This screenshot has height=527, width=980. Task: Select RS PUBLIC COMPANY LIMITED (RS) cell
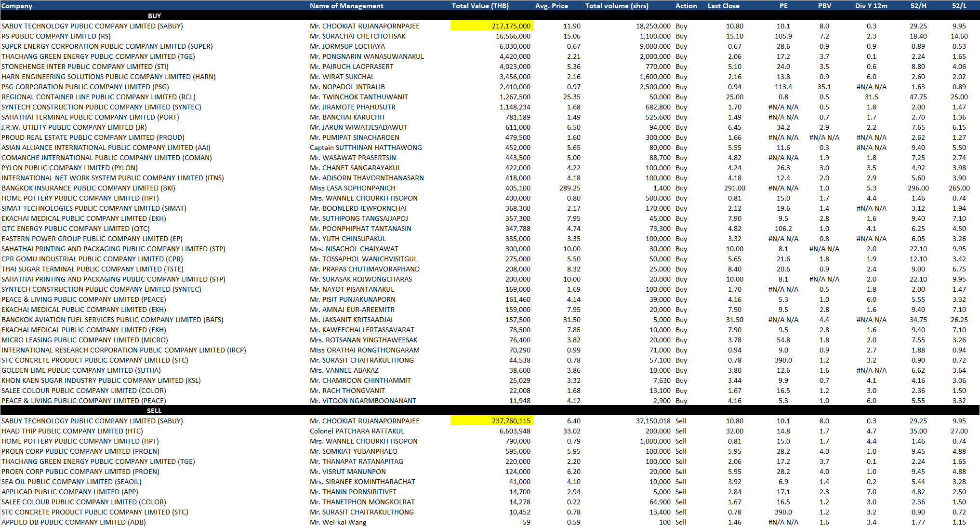click(56, 36)
